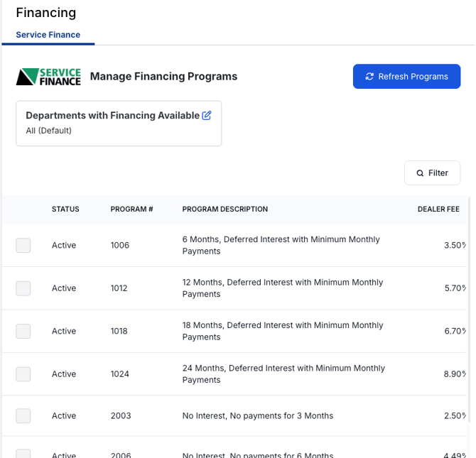
Task: Click the 6 Months Deferred Interest description
Action: [x=281, y=245]
